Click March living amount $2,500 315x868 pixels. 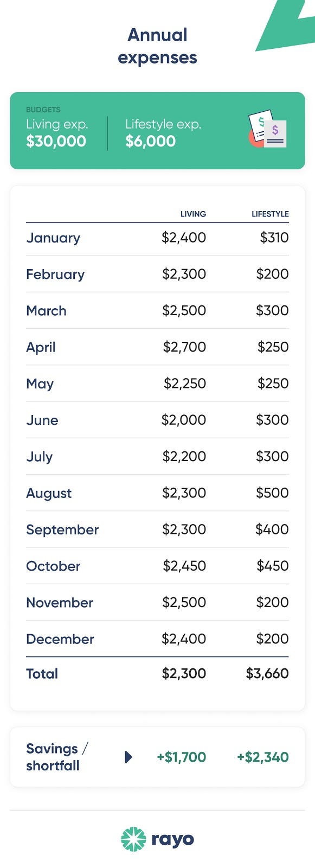[x=184, y=310]
